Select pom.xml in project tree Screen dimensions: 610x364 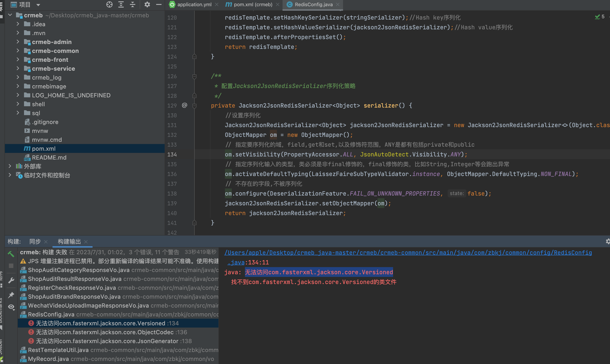[x=85, y=148]
